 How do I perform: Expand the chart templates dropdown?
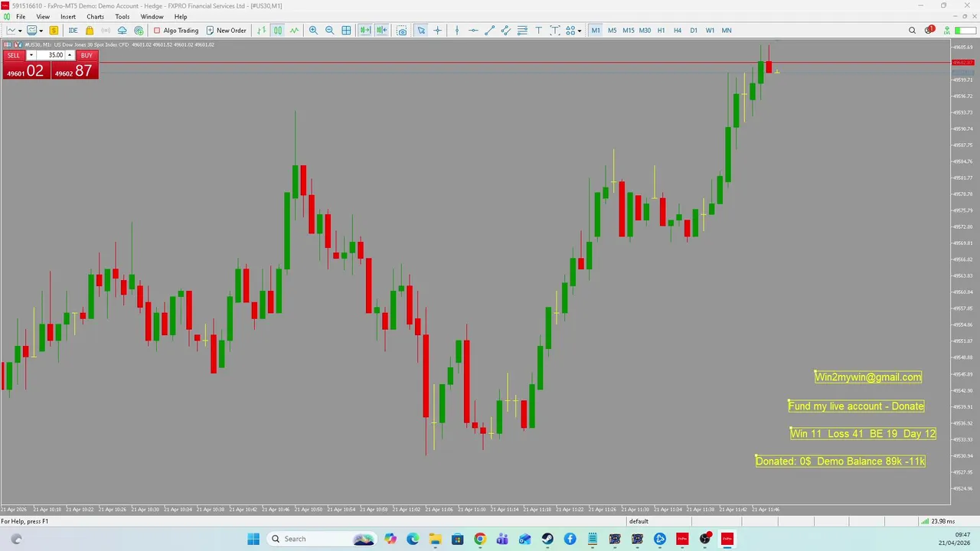41,31
